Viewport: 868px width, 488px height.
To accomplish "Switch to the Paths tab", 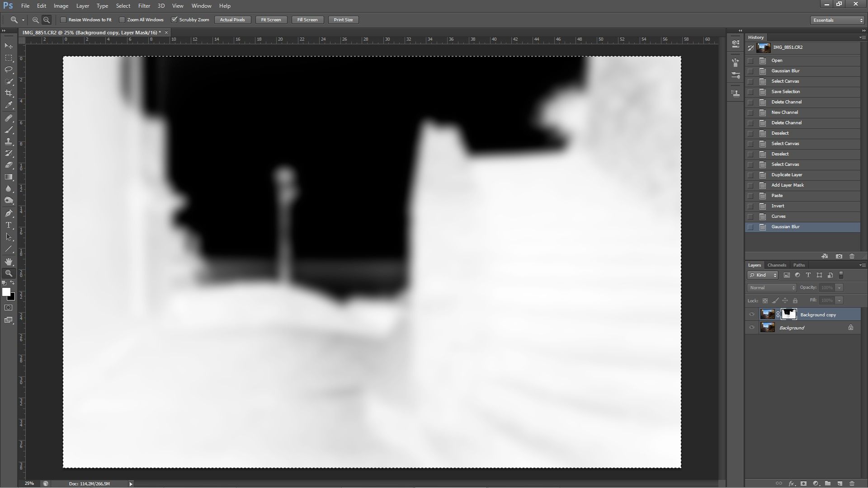I will [x=799, y=265].
